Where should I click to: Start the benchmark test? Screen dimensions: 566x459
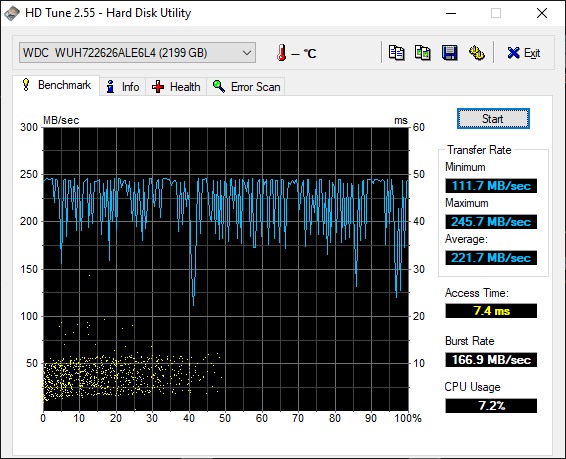[x=493, y=119]
